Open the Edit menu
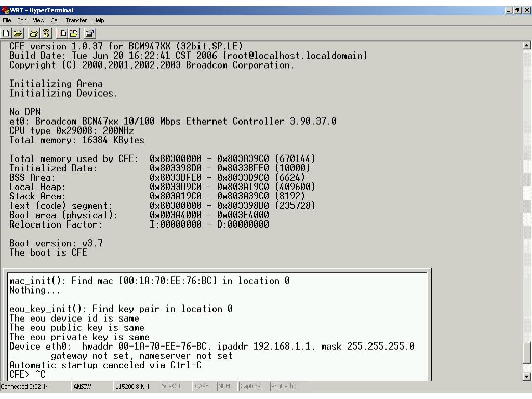532x399 pixels. pos(22,20)
